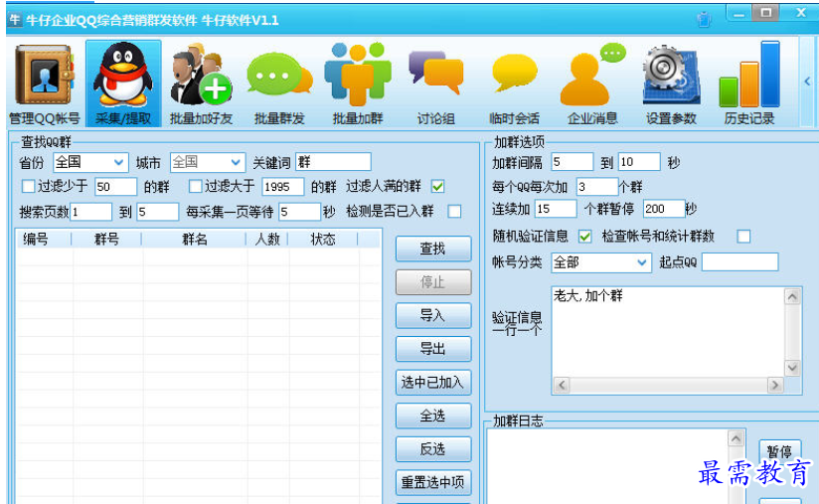The height and width of the screenshot is (504, 819).
Task: Click 搜索页数 end field showing 5
Action: coord(158,212)
